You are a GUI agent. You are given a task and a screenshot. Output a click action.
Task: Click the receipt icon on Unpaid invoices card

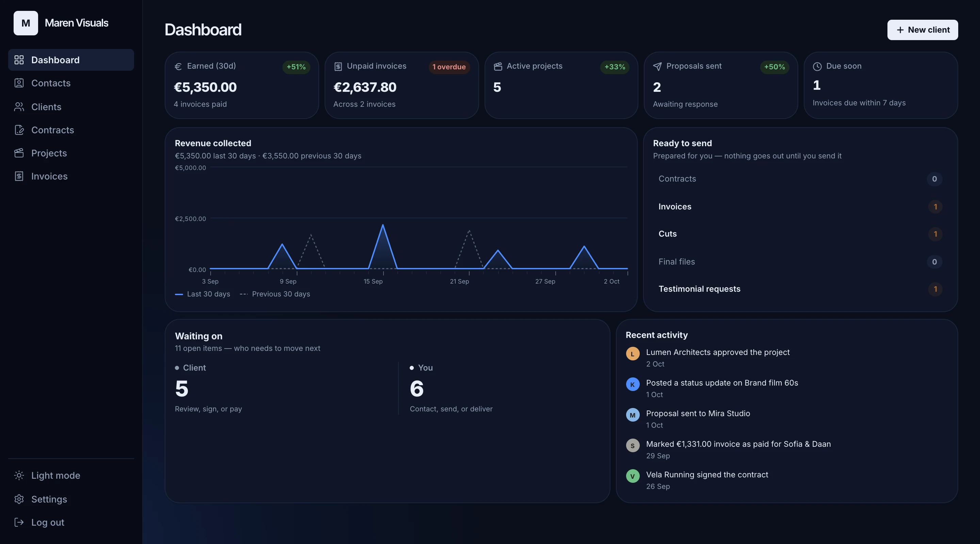pyautogui.click(x=338, y=67)
